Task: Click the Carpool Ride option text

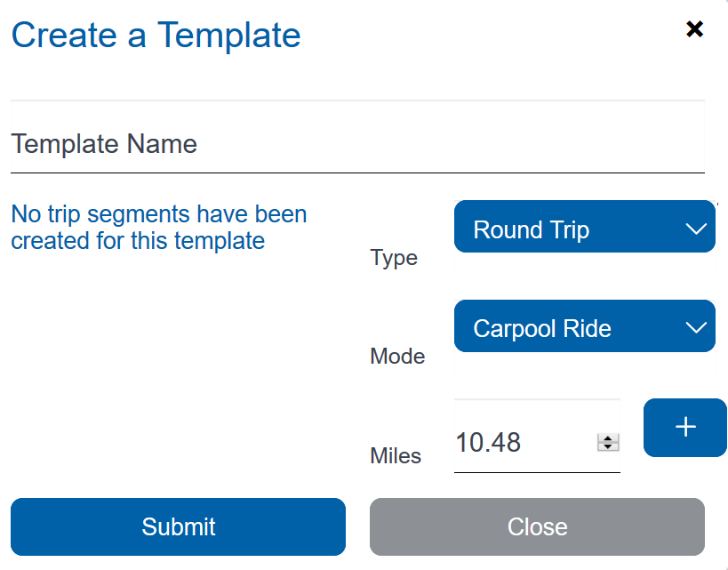Action: (541, 329)
